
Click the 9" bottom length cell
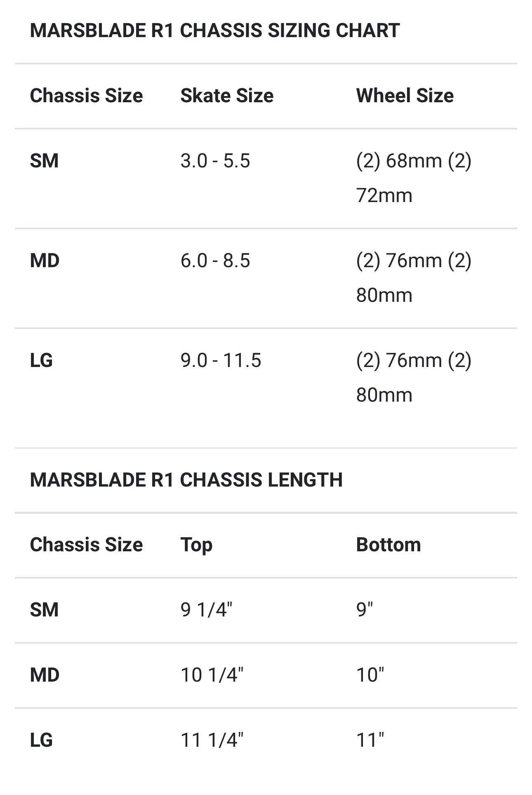(365, 609)
